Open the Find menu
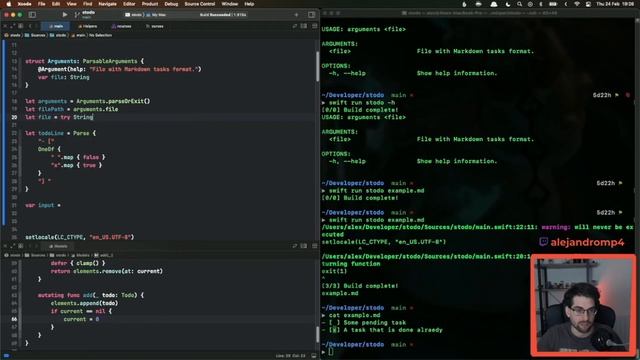 tap(87, 4)
